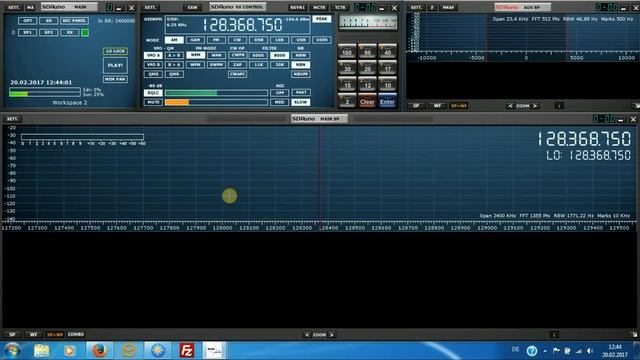Select USB mode
This screenshot has height=360, width=640.
[x=301, y=40]
